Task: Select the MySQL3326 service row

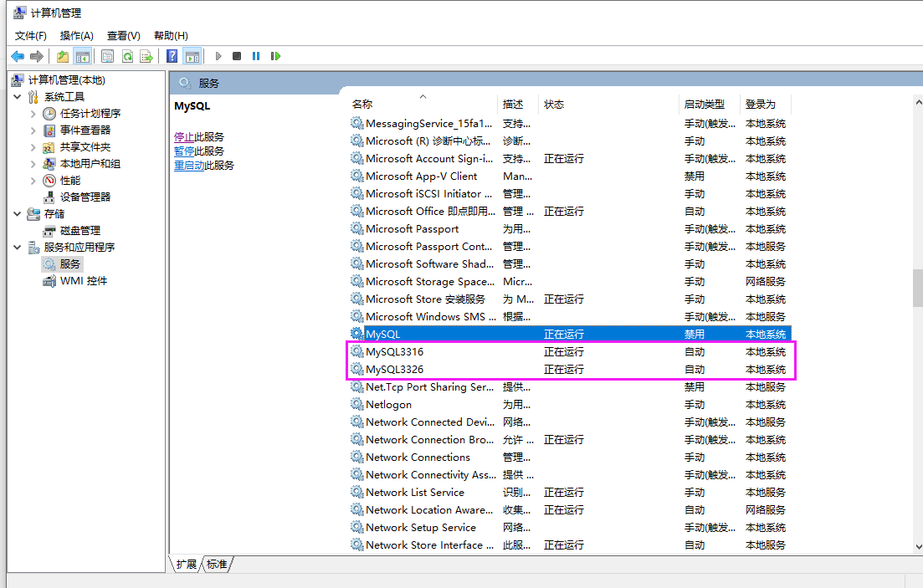Action: click(x=570, y=370)
